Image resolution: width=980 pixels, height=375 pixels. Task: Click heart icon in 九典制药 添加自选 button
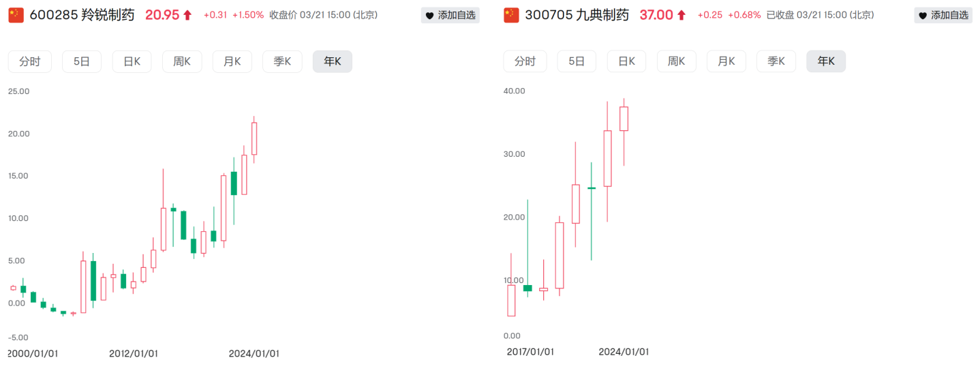[923, 16]
